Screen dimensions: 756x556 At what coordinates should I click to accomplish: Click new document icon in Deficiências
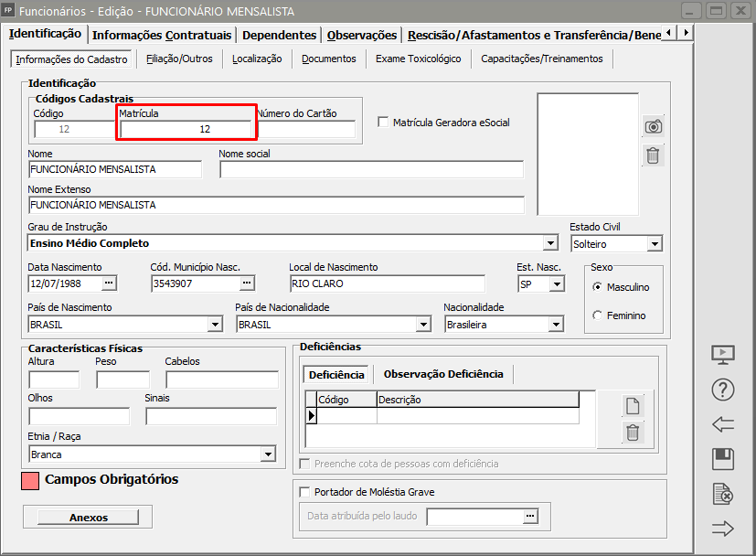(633, 406)
